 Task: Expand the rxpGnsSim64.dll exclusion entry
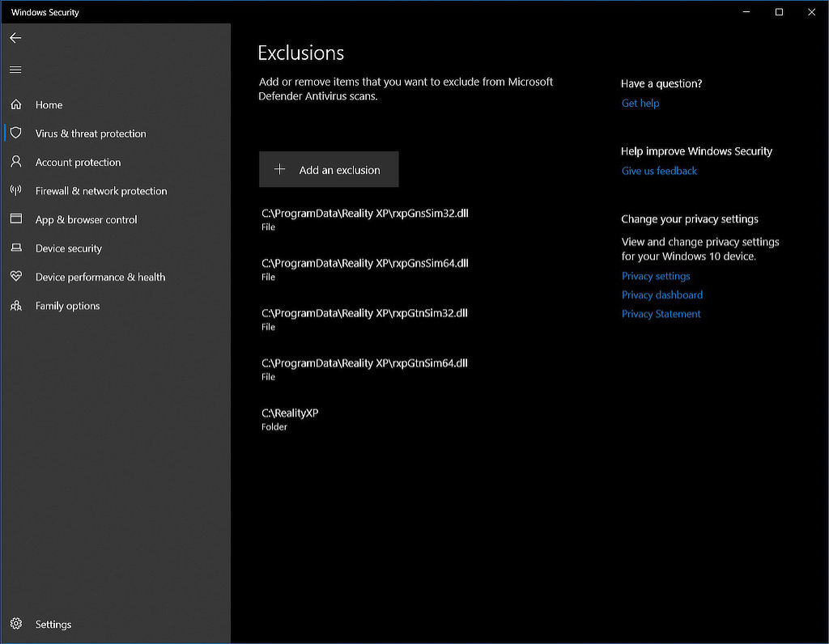point(365,269)
